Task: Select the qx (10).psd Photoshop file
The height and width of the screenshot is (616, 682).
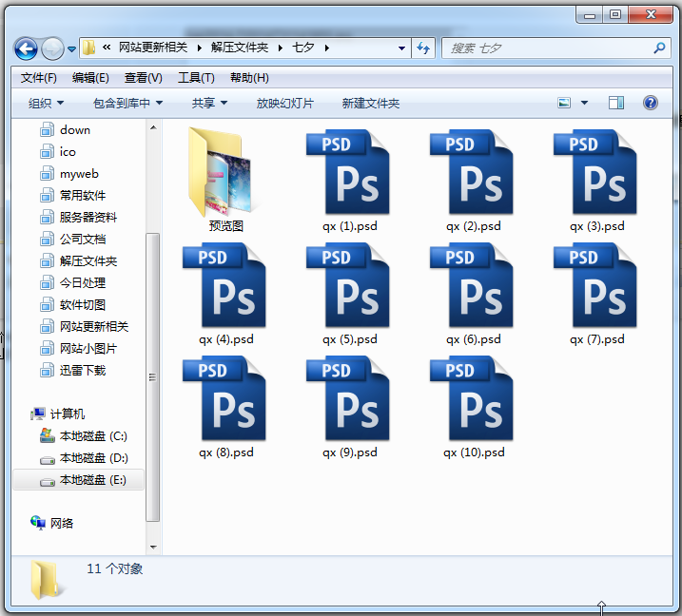Action: pyautogui.click(x=472, y=398)
